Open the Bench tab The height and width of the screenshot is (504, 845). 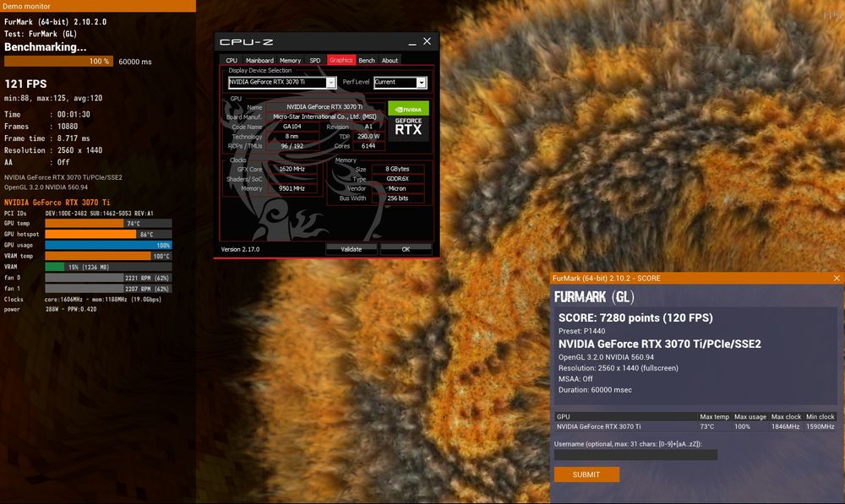(367, 60)
